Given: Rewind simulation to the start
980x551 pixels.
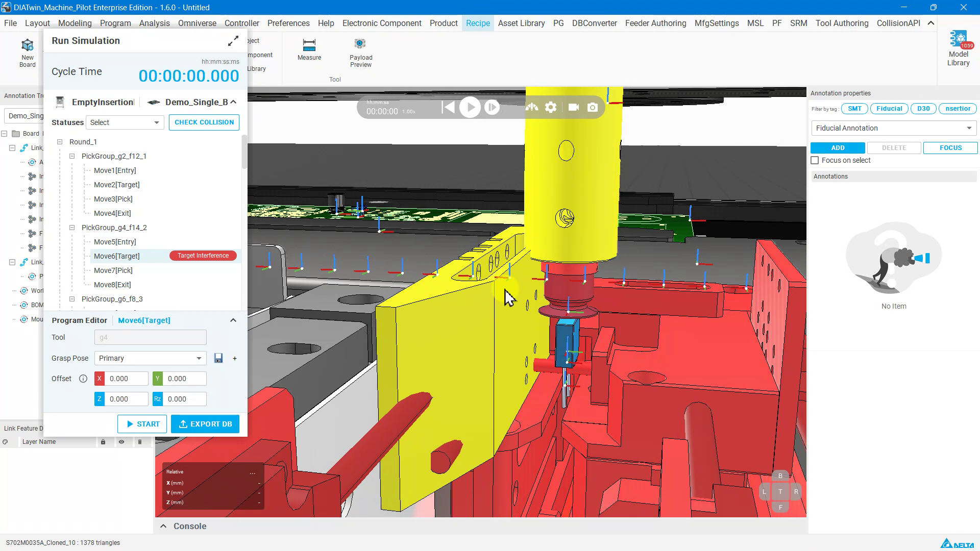Looking at the screenshot, I should coord(448,107).
